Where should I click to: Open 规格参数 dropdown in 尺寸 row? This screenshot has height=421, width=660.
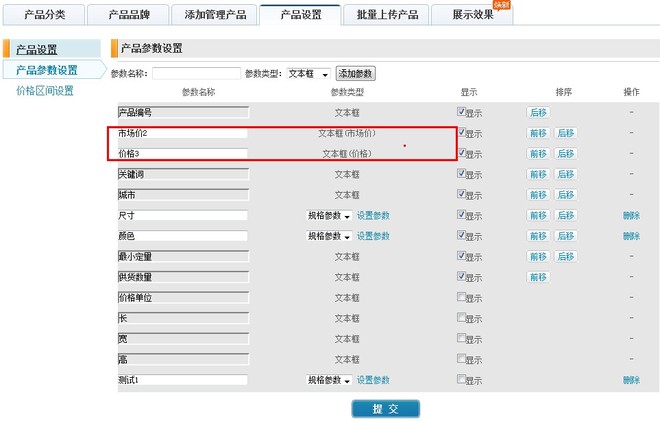329,215
